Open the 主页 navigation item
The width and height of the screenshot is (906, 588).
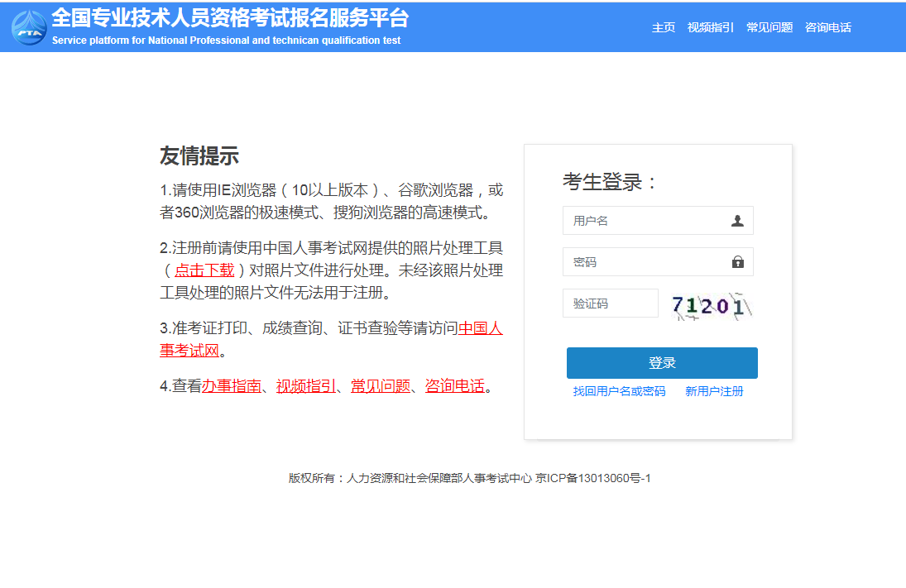tap(664, 27)
